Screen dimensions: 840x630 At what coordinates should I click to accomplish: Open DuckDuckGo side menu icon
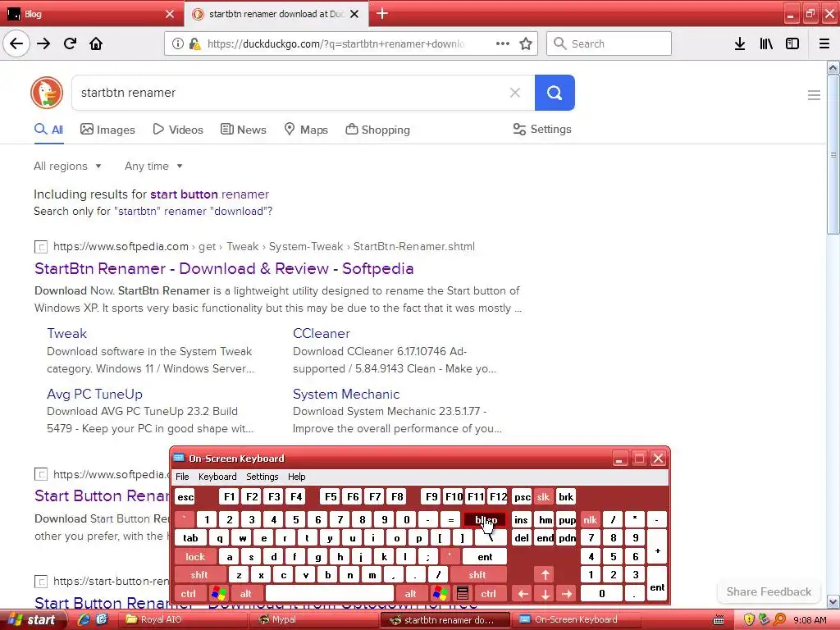pyautogui.click(x=814, y=95)
